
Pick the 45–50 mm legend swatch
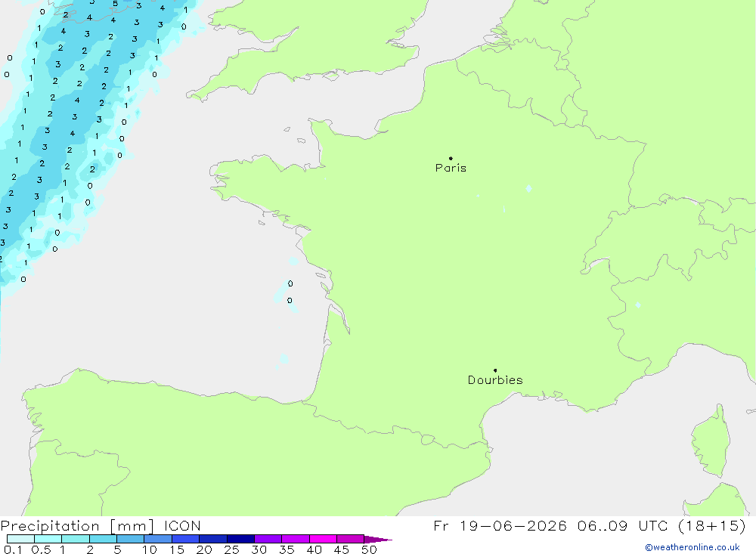coord(351,539)
